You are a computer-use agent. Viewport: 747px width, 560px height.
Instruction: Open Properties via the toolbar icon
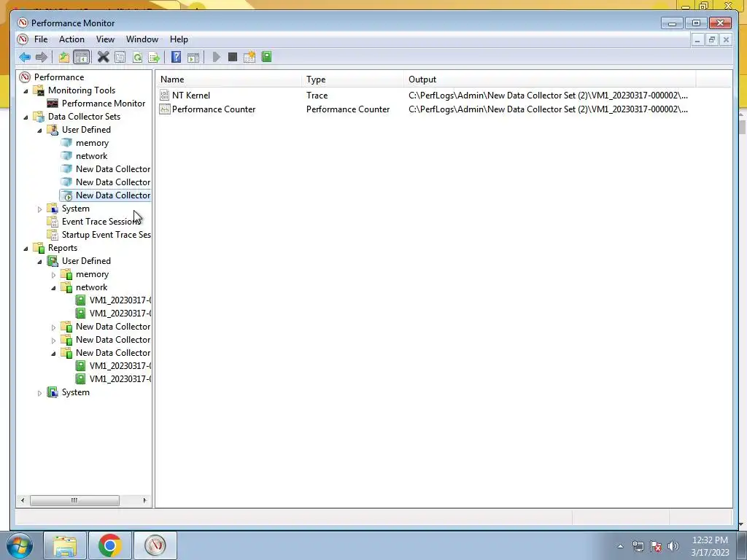click(120, 57)
